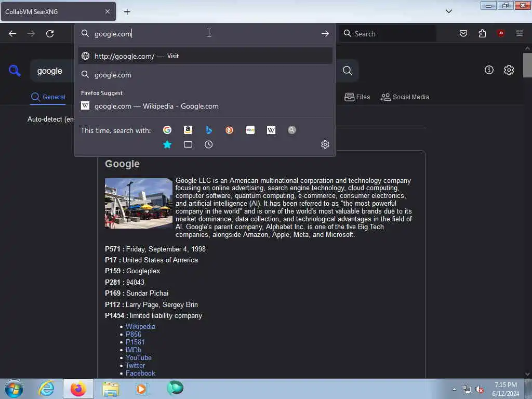The width and height of the screenshot is (532, 399).
Task: Open Windows Explorer folder on taskbar
Action: (x=111, y=389)
